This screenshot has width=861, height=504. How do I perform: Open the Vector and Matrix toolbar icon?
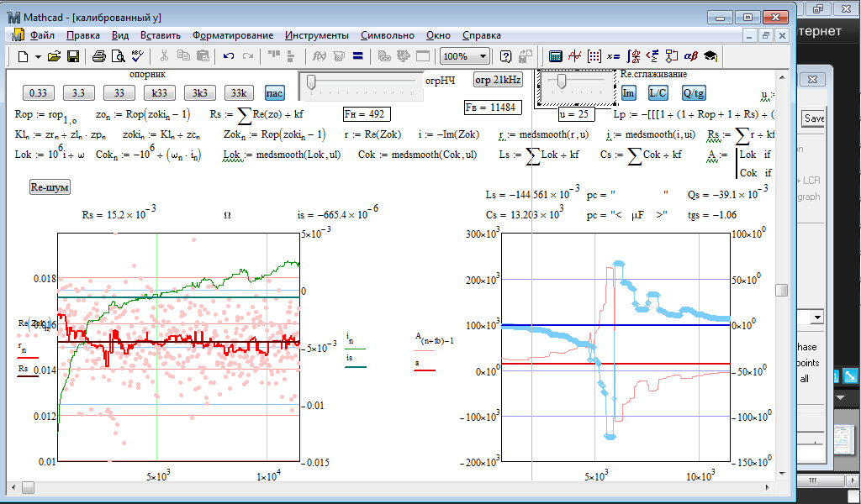pyautogui.click(x=594, y=56)
